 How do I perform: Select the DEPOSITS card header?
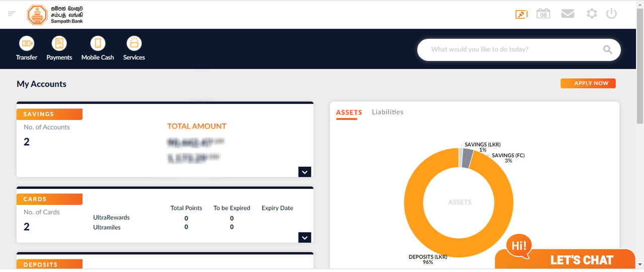(x=49, y=264)
